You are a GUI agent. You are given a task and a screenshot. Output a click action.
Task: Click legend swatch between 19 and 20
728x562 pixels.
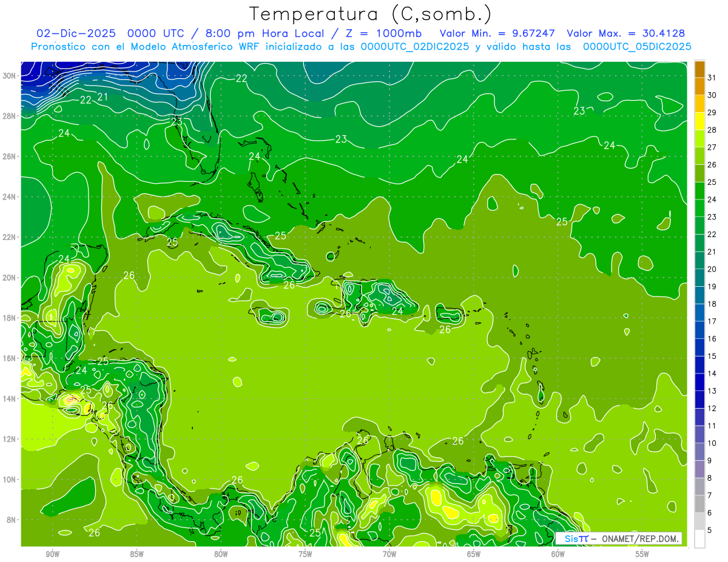(699, 278)
